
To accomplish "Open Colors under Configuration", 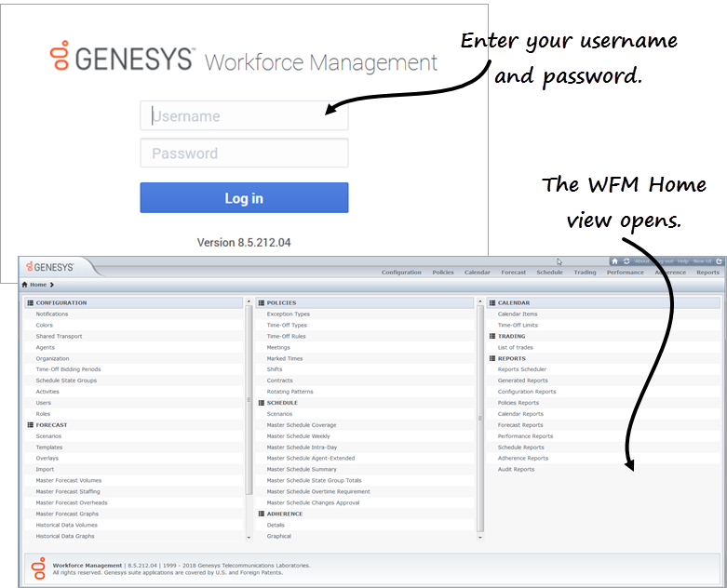I will click(45, 325).
